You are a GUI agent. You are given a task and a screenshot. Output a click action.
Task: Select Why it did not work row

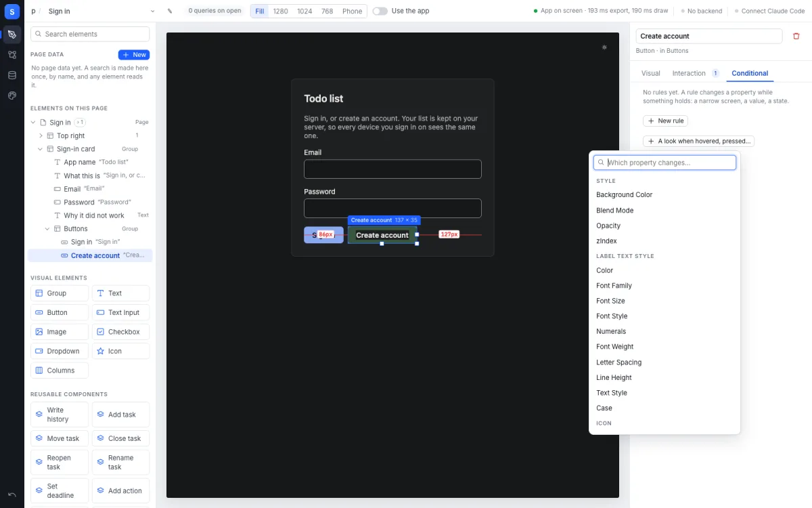click(90, 215)
